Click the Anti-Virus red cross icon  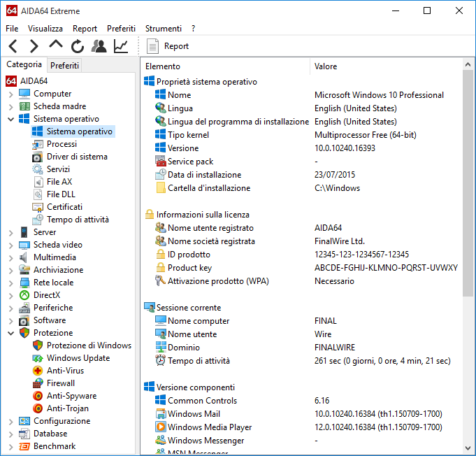[38, 371]
